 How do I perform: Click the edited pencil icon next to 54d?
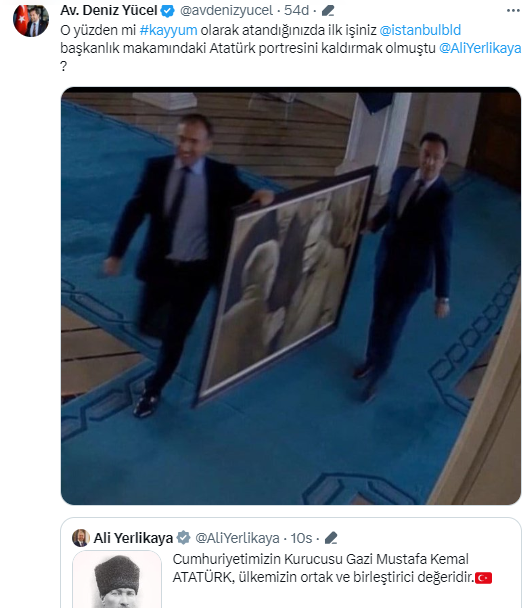[328, 10]
